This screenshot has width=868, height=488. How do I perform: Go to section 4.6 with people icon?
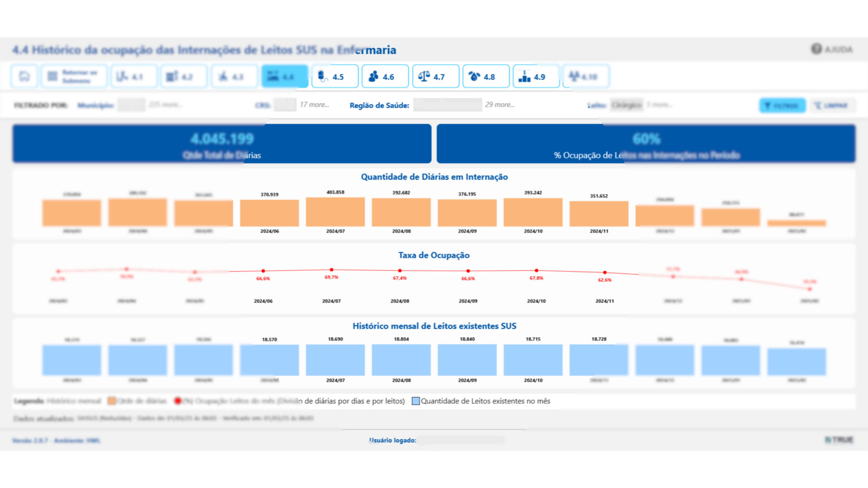(385, 76)
